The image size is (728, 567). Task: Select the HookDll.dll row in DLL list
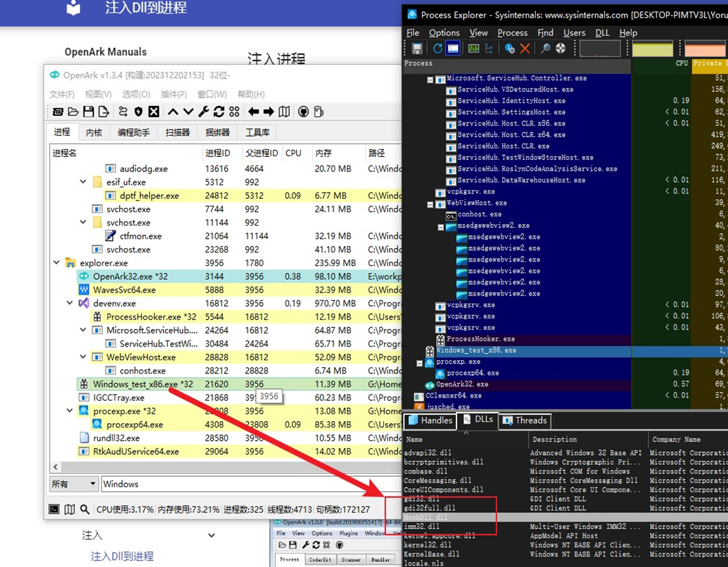(x=565, y=517)
